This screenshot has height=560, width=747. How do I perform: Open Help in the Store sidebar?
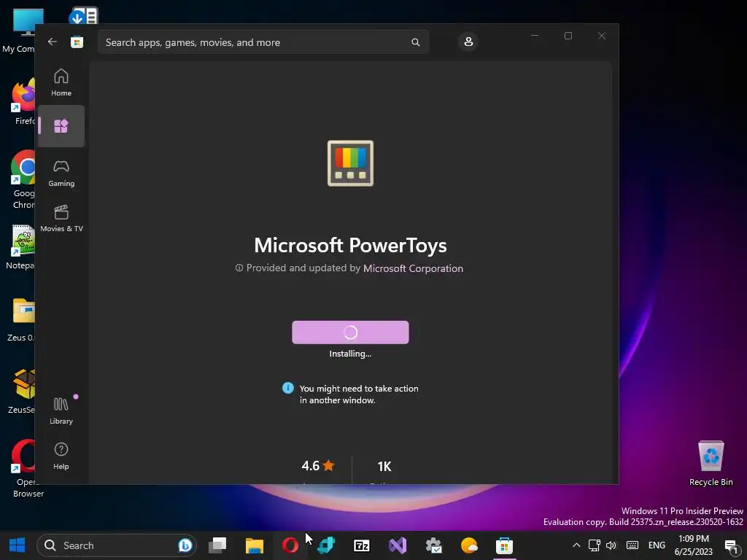click(61, 456)
